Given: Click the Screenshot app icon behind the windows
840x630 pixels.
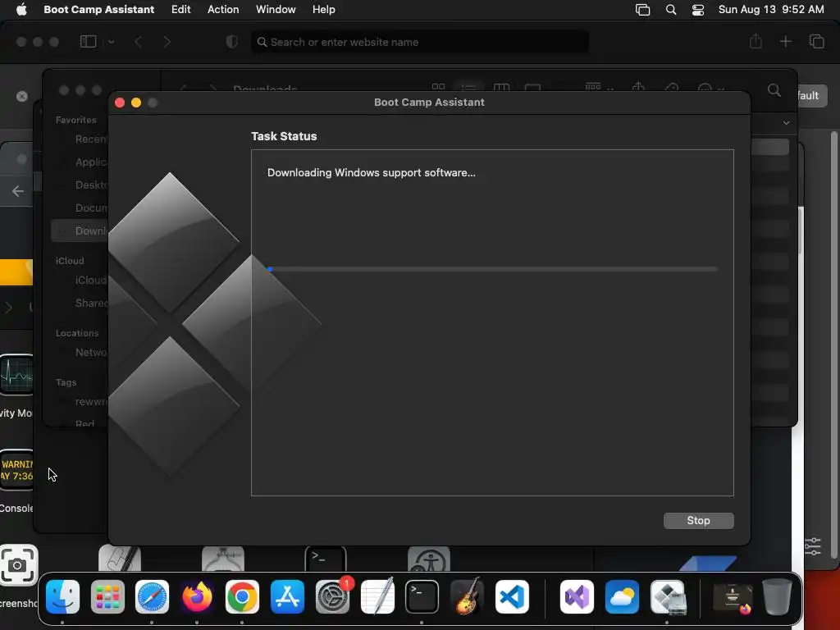Looking at the screenshot, I should [x=19, y=564].
